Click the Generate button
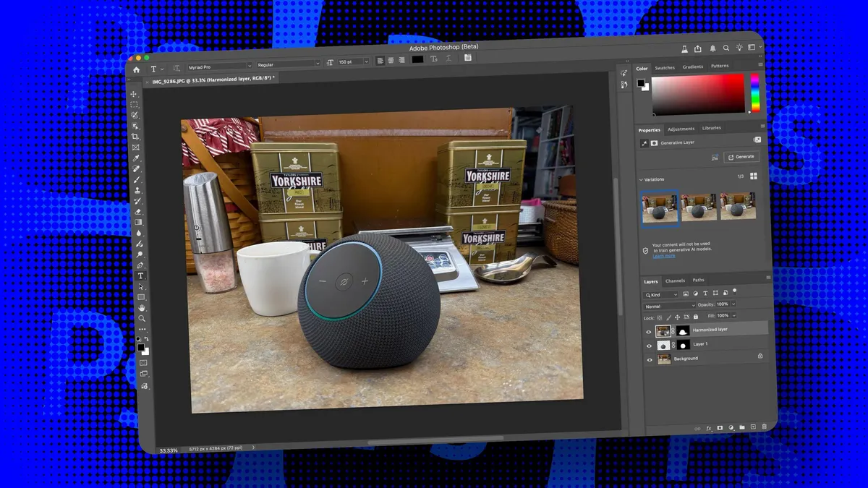Screen dimensions: 868x488 pos(741,157)
